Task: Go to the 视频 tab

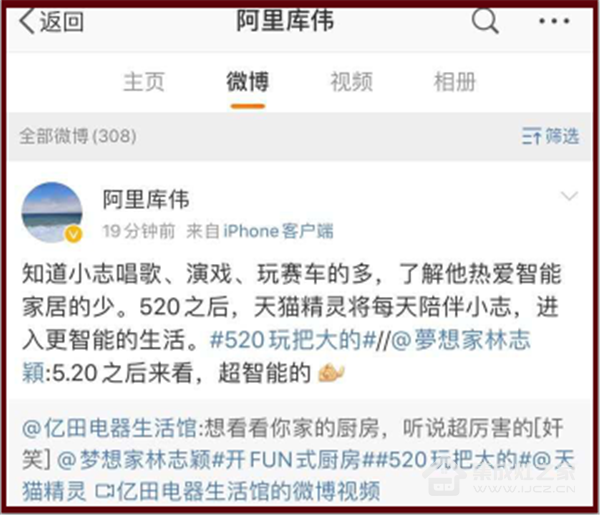Action: pyautogui.click(x=351, y=81)
